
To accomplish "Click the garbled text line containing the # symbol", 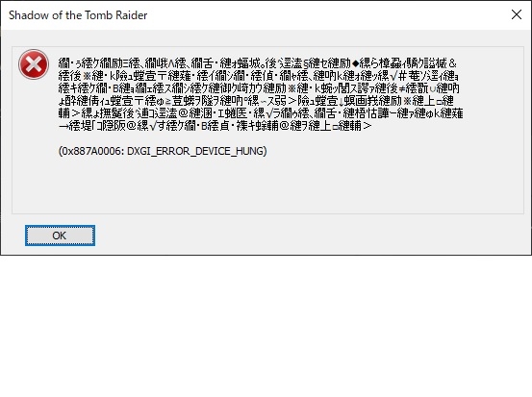I will point(259,76).
